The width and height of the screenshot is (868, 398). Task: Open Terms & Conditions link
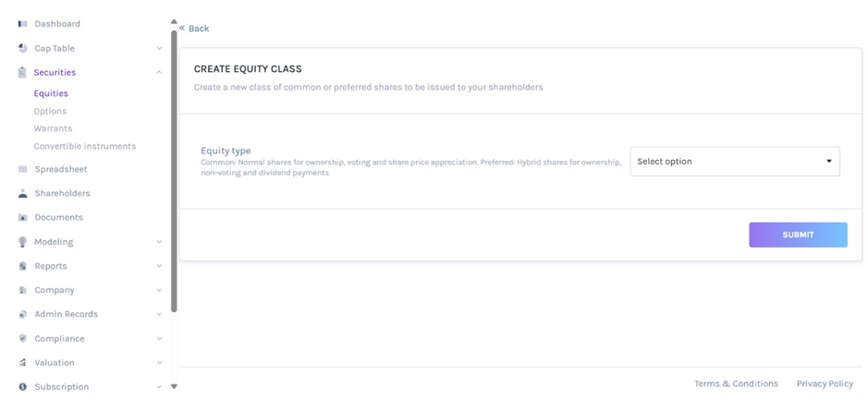pos(736,383)
